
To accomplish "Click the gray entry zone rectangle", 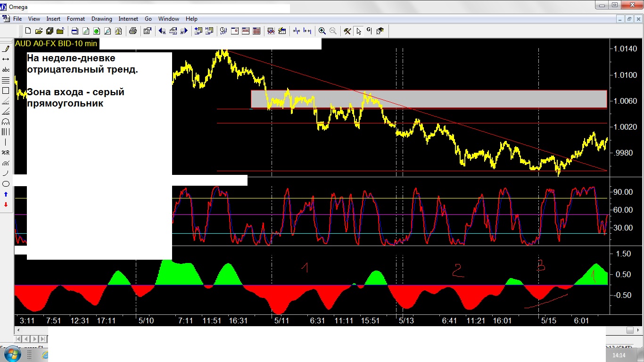I will click(429, 99).
